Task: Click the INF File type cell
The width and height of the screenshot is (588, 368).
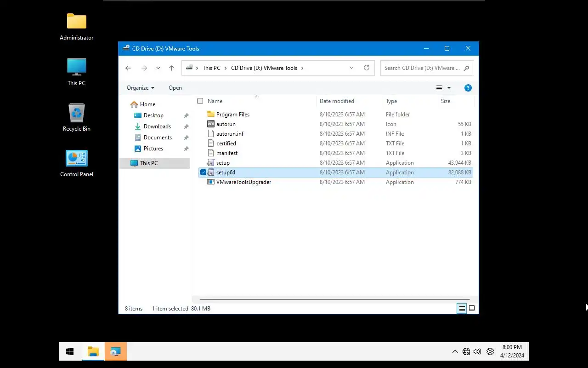Action: (x=395, y=134)
